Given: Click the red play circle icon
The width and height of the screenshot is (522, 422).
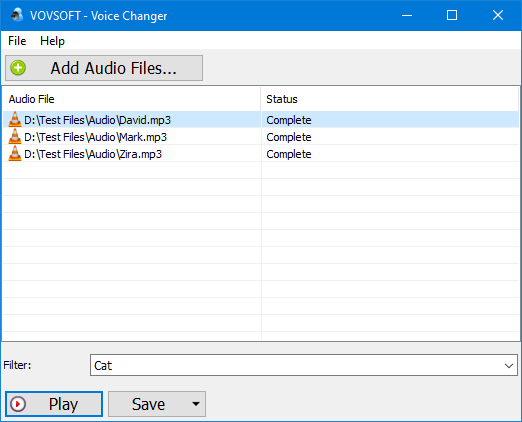Looking at the screenshot, I should tap(18, 404).
